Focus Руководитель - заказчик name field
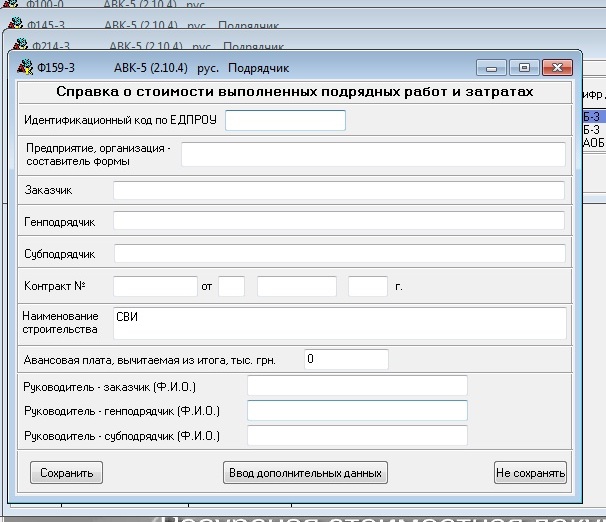This screenshot has width=606, height=522. (357, 387)
